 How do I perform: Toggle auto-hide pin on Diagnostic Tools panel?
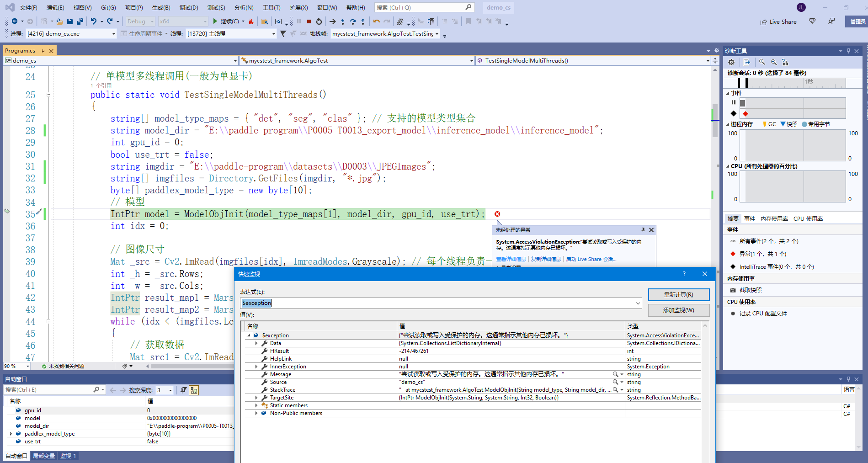pos(848,51)
